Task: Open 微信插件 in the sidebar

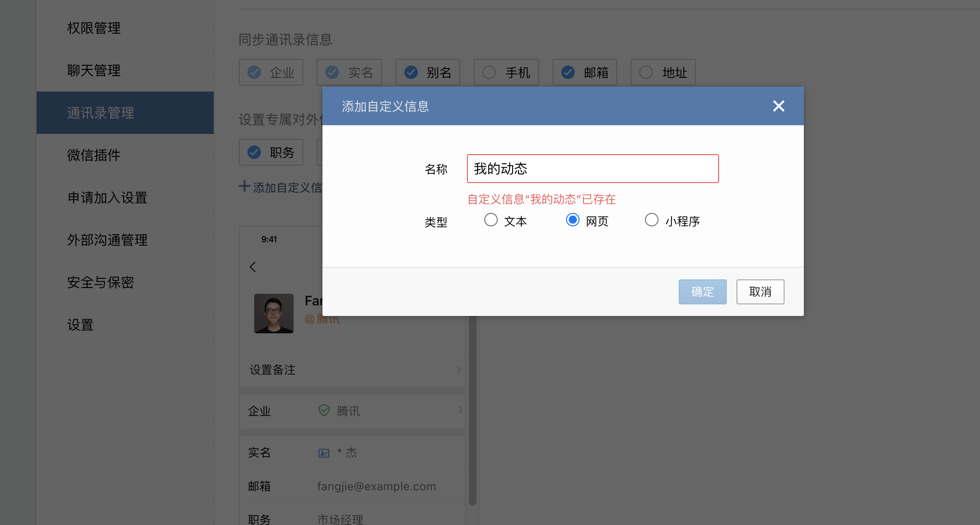Action: [x=94, y=155]
